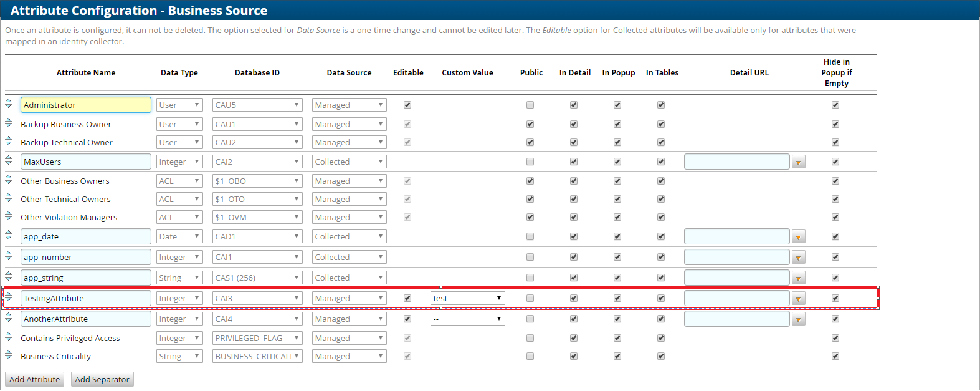Image resolution: width=980 pixels, height=391 pixels.
Task: Open the Detail URL picker icon for MaxUsers
Action: [798, 162]
